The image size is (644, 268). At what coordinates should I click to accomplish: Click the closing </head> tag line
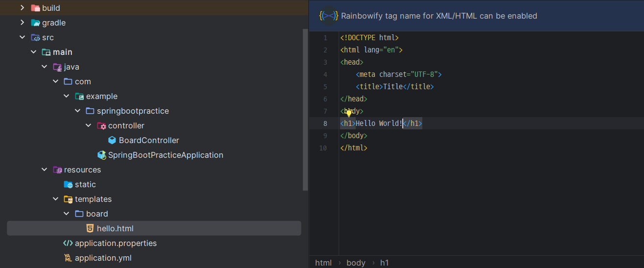tap(354, 99)
